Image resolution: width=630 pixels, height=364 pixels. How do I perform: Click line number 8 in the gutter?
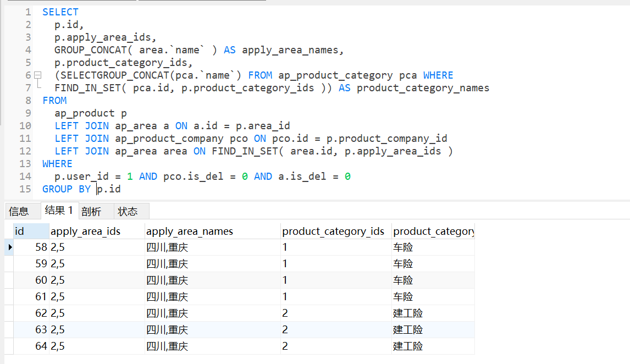(28, 101)
